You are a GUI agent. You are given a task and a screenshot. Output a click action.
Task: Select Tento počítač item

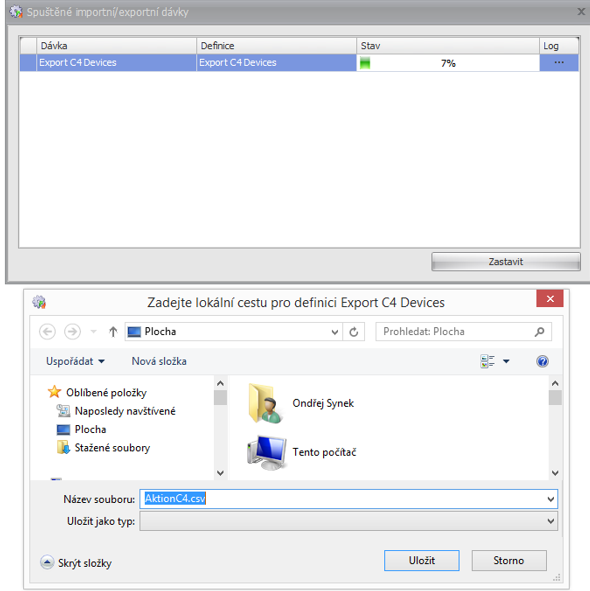302,452
